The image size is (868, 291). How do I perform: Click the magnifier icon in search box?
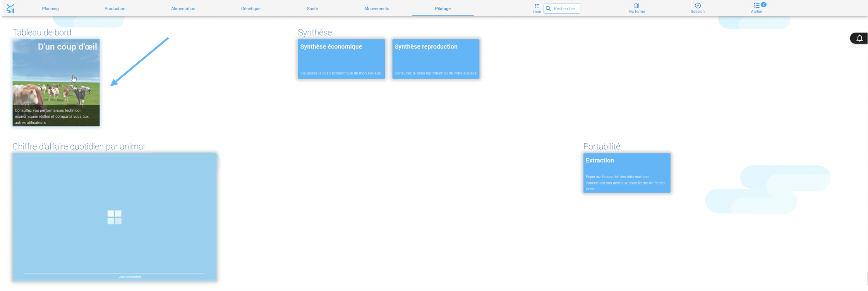[548, 9]
